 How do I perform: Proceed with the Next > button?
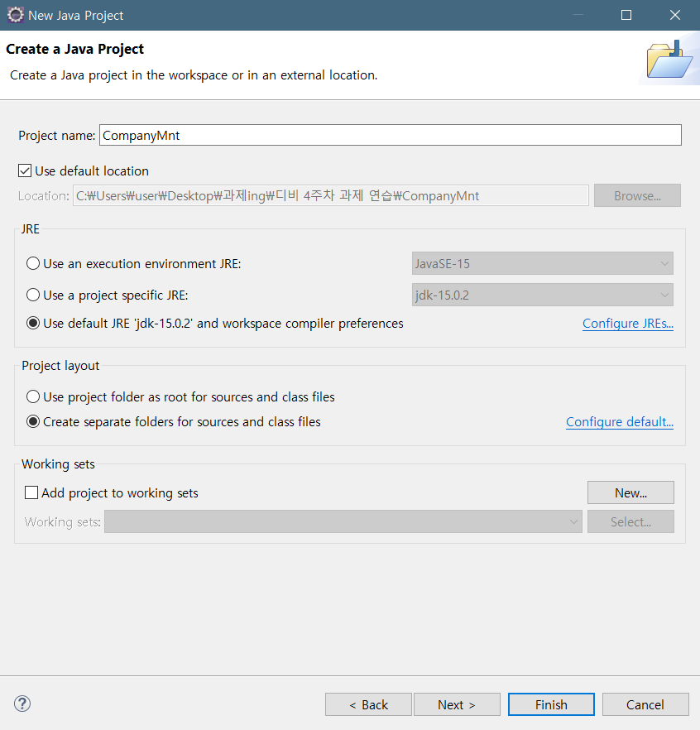pos(457,704)
